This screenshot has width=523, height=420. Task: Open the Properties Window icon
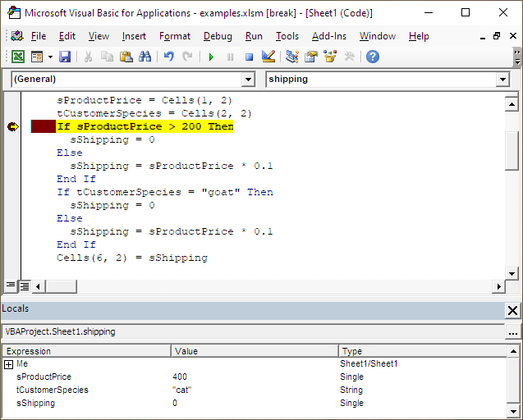(x=311, y=57)
